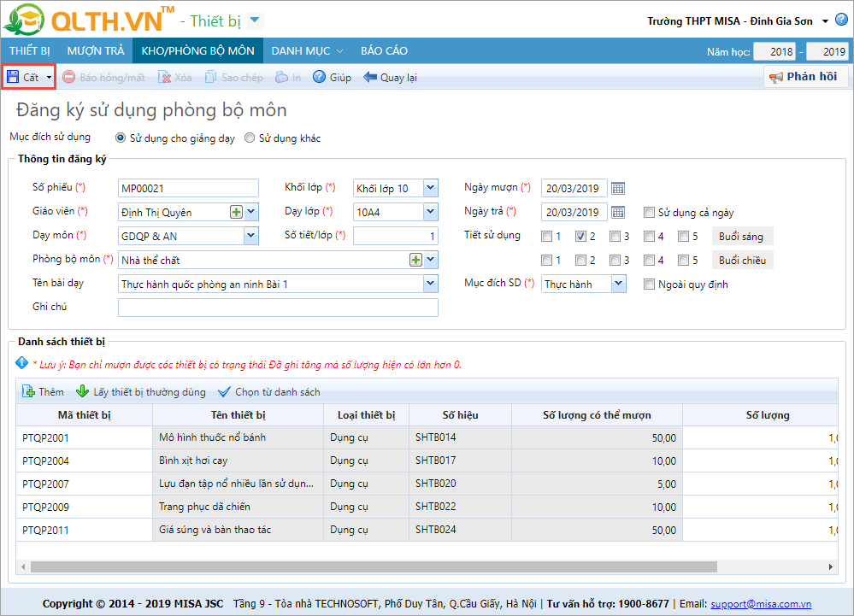
Task: Click the info icon beside Lưu ý note
Action: pyautogui.click(x=21, y=362)
